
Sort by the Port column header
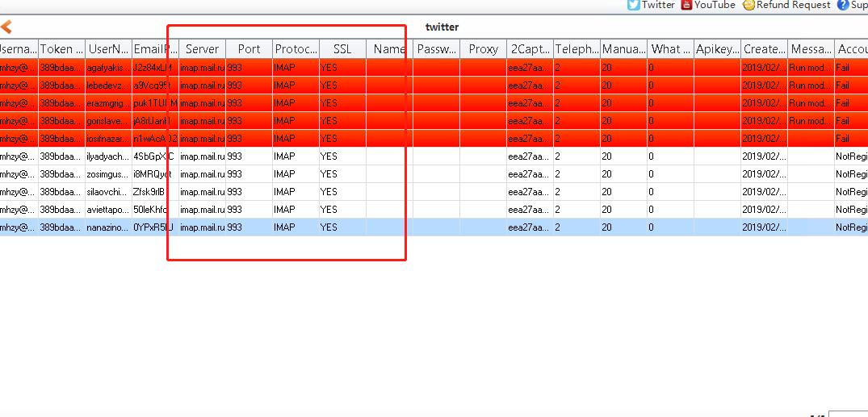[x=249, y=49]
